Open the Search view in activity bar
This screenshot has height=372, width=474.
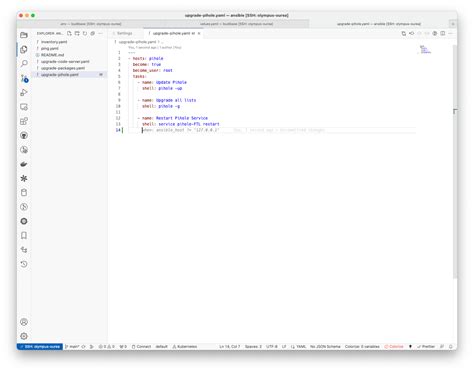point(24,63)
